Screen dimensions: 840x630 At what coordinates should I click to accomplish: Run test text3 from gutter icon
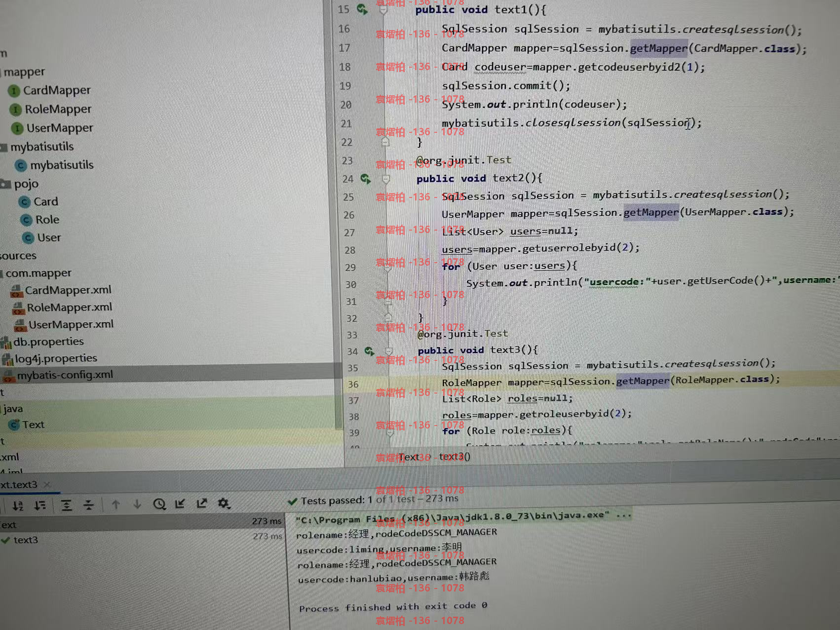point(369,351)
